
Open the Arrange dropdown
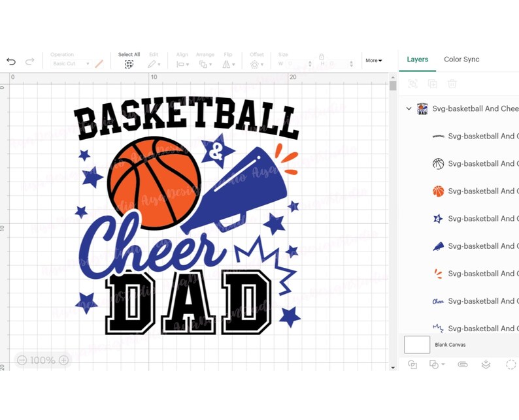click(x=205, y=64)
